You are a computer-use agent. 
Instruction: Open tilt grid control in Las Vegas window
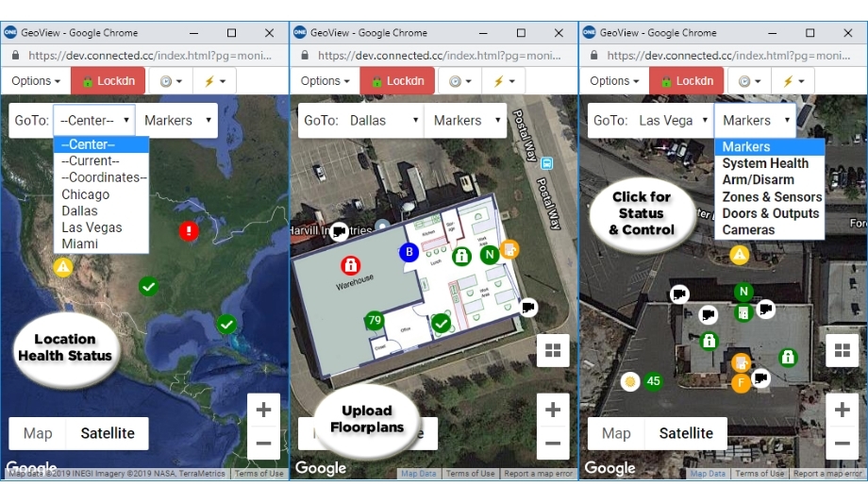(842, 350)
